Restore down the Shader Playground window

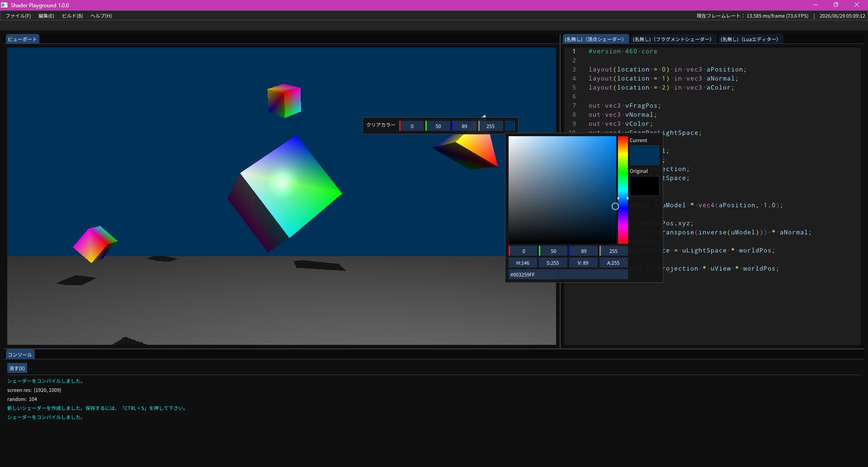(x=836, y=5)
